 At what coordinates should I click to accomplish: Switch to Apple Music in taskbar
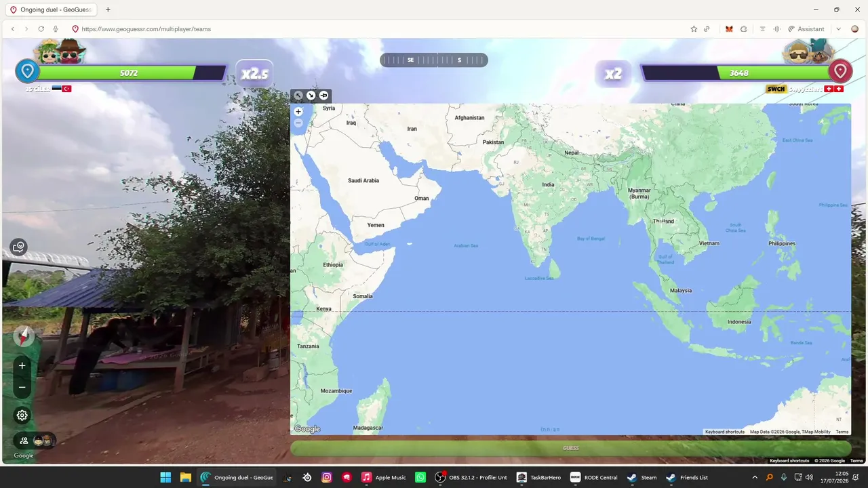tap(384, 477)
